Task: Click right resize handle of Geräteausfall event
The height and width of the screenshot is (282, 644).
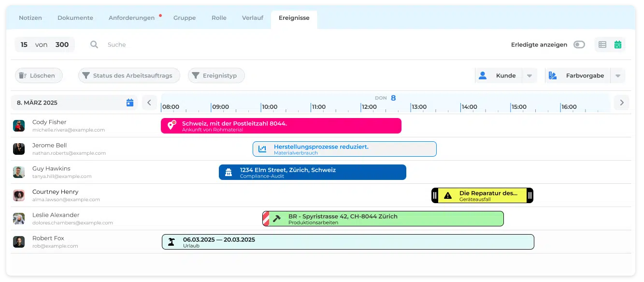Action: point(530,195)
